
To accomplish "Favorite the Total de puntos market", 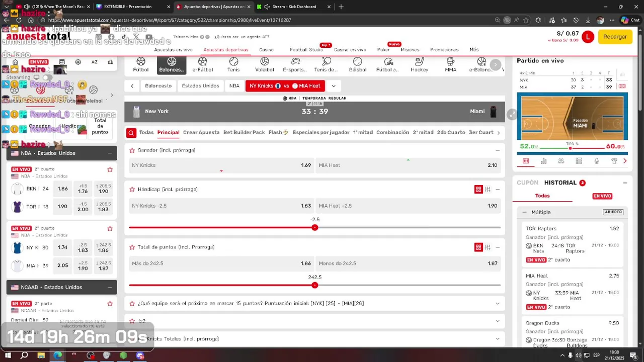I will (x=132, y=247).
